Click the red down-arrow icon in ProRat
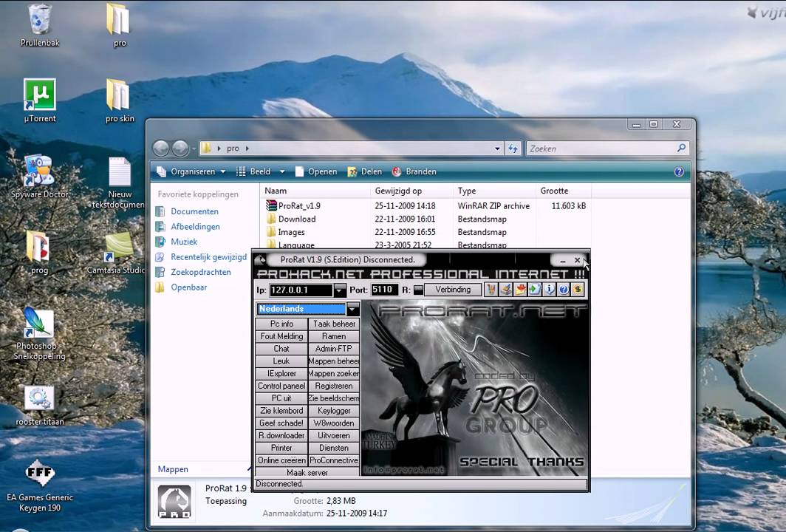Viewport: 786px width, 532px height. click(520, 290)
